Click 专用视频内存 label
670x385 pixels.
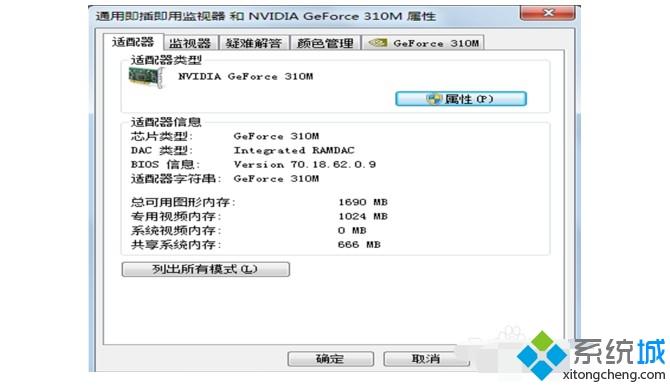coord(176,216)
